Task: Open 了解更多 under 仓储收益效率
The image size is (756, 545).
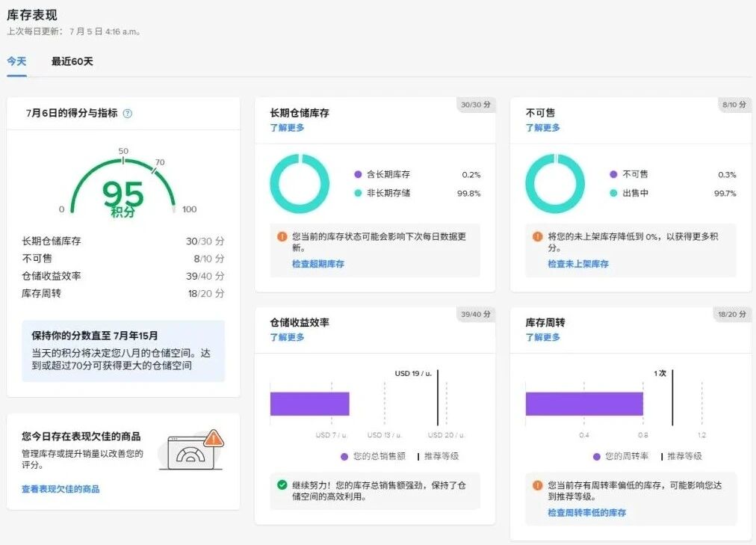Action: 287,337
